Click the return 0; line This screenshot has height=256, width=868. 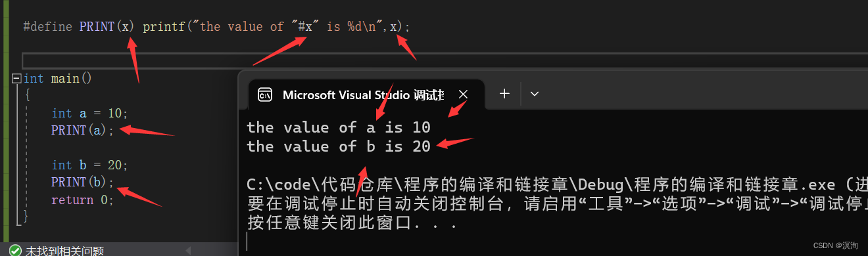click(x=82, y=200)
